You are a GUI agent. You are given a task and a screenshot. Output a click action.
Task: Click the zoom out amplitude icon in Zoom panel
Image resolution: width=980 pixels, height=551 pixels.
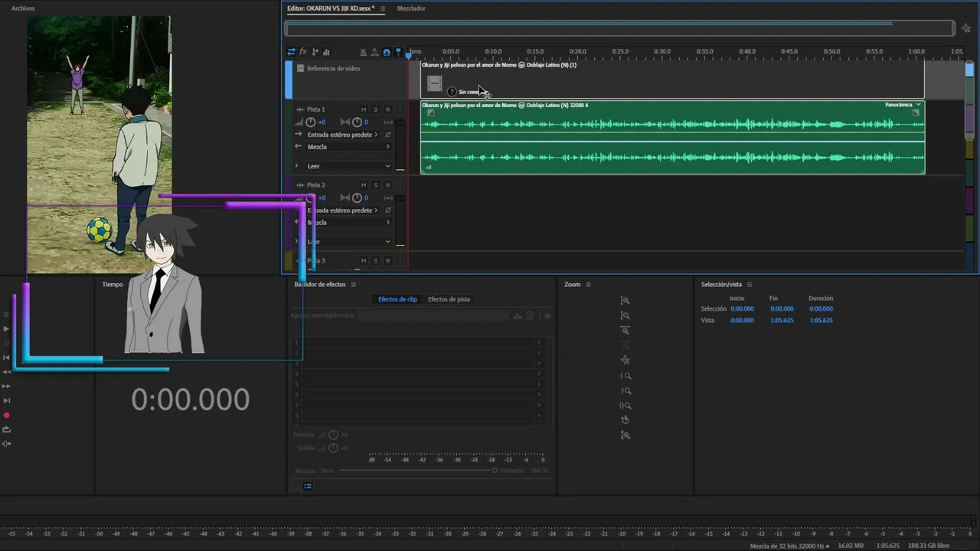(x=626, y=315)
